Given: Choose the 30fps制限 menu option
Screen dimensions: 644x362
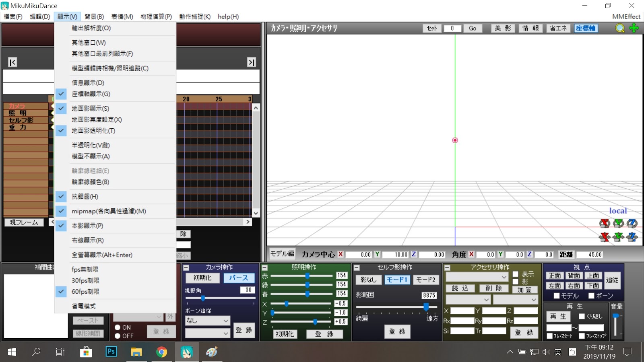Looking at the screenshot, I should 116,280.
